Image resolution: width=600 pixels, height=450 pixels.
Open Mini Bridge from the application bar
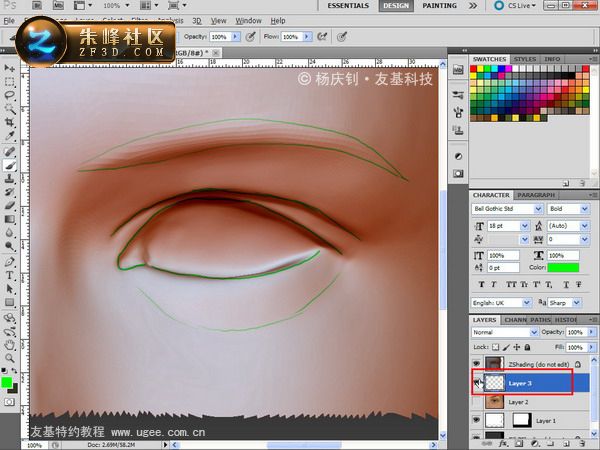58,5
